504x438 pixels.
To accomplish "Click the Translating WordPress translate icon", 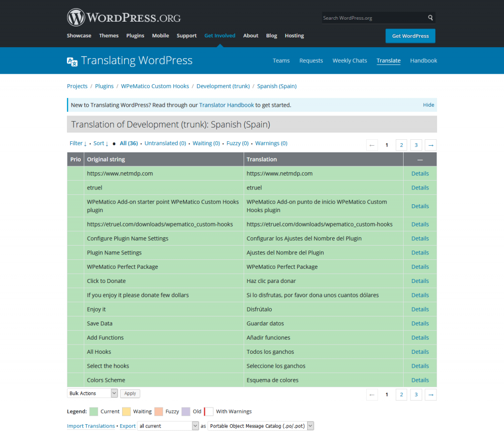I will [72, 62].
